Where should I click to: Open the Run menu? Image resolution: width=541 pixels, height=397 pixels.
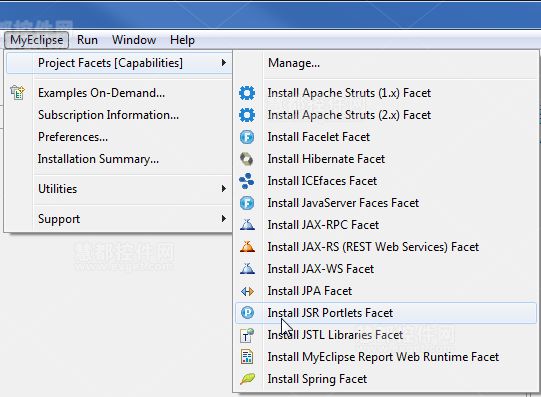(87, 40)
